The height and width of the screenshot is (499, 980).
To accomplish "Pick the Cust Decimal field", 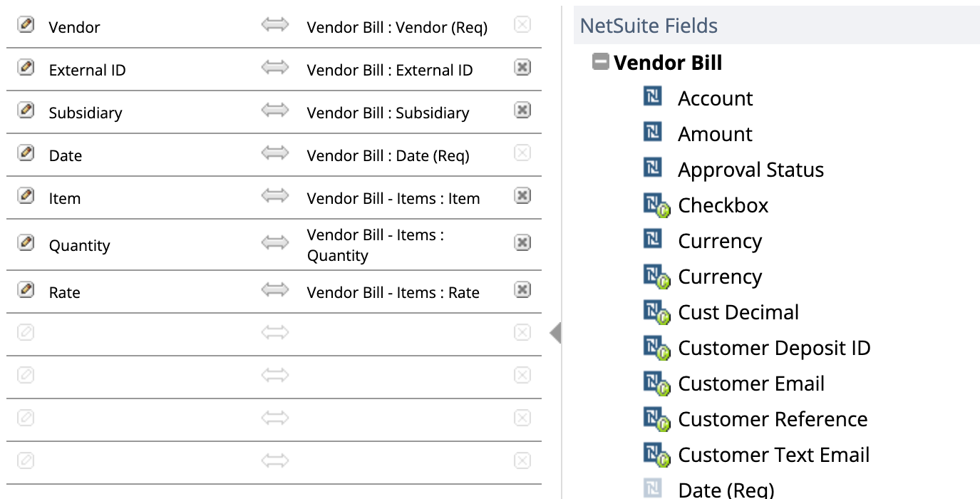I will click(x=738, y=312).
